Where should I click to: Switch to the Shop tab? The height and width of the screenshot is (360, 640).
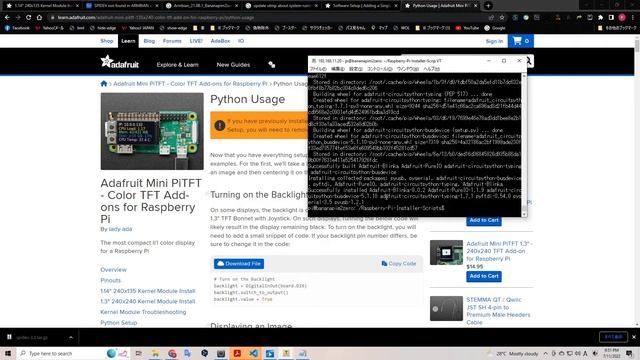tap(107, 41)
